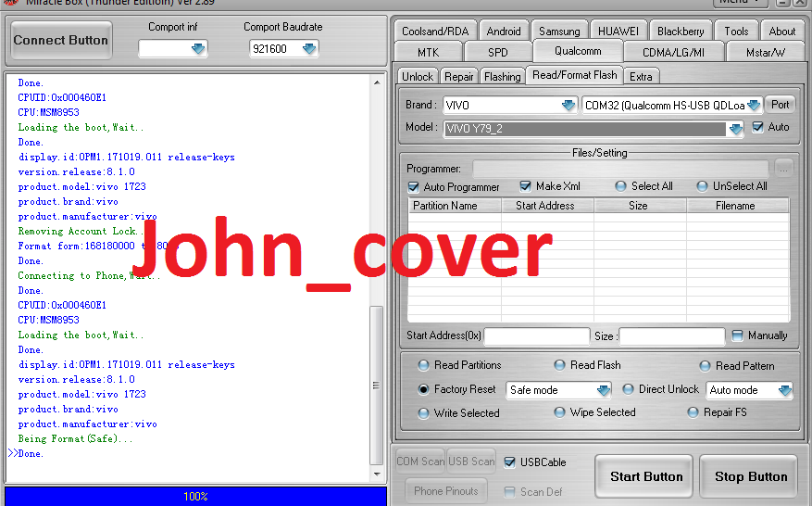Click the Port button

point(781,106)
